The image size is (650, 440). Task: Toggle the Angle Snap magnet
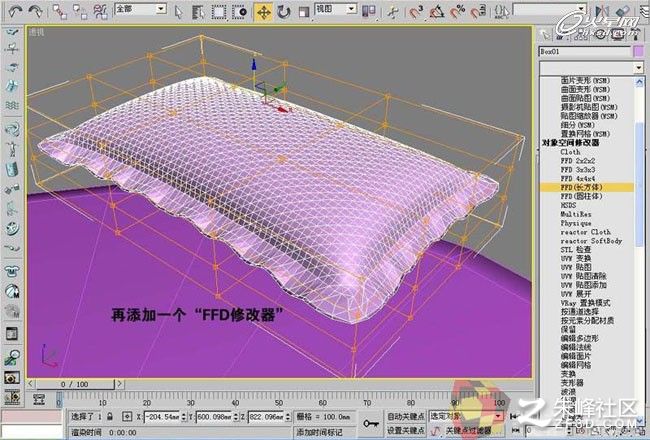[x=437, y=12]
